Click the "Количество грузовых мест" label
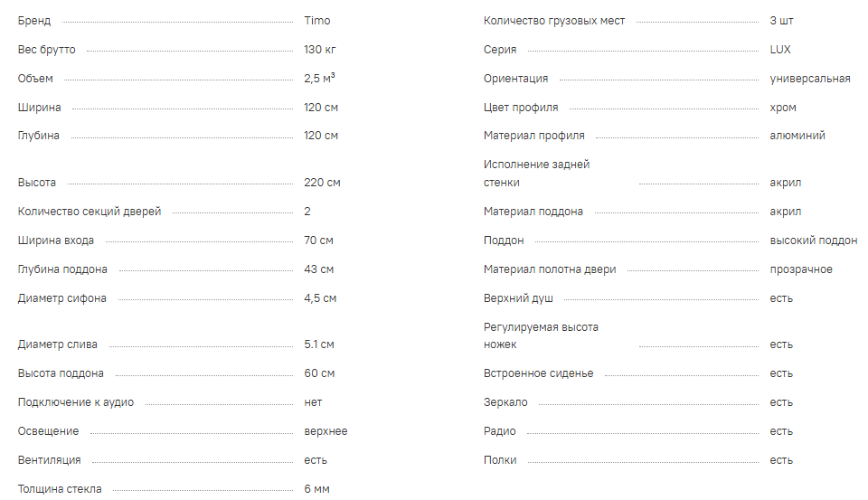The width and height of the screenshot is (868, 500). 554,21
